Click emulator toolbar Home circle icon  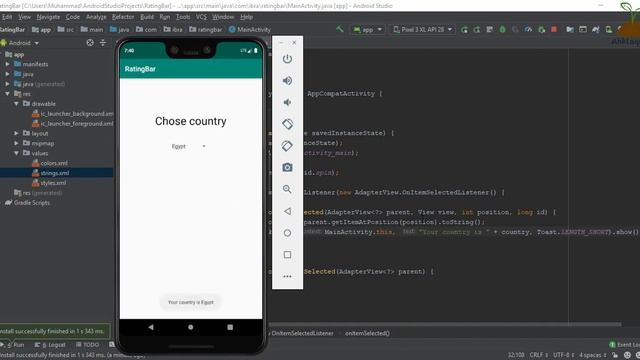point(287,233)
